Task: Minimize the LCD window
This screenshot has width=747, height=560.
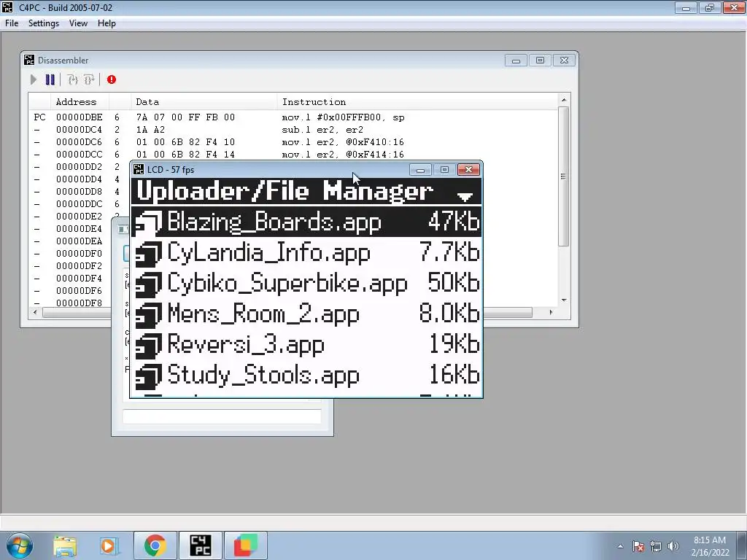Action: pos(420,170)
